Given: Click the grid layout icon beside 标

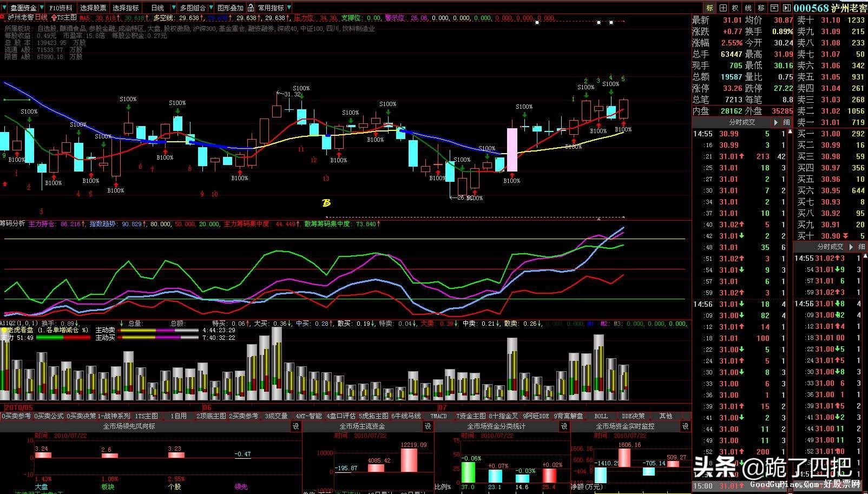Looking at the screenshot, I should coord(723,8).
